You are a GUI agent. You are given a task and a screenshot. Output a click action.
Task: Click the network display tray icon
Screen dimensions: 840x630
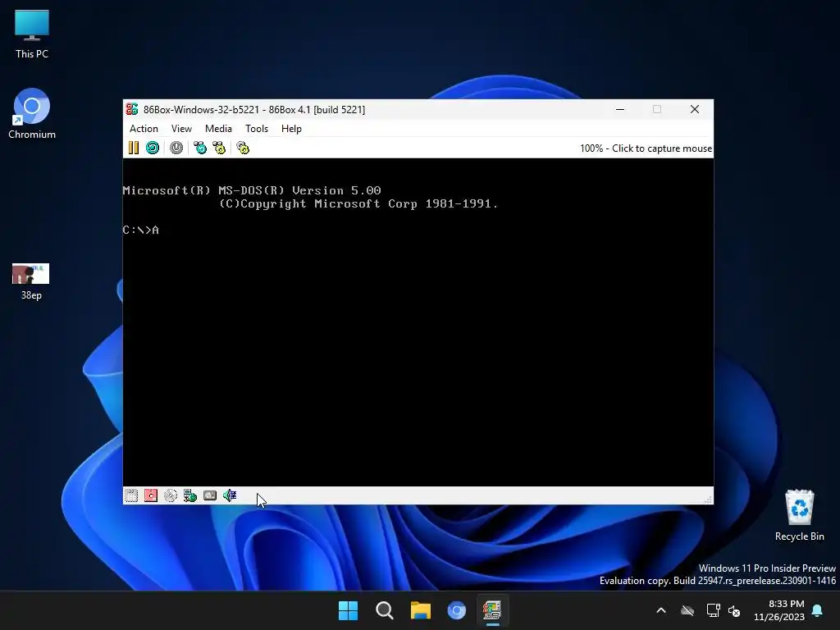pos(713,610)
